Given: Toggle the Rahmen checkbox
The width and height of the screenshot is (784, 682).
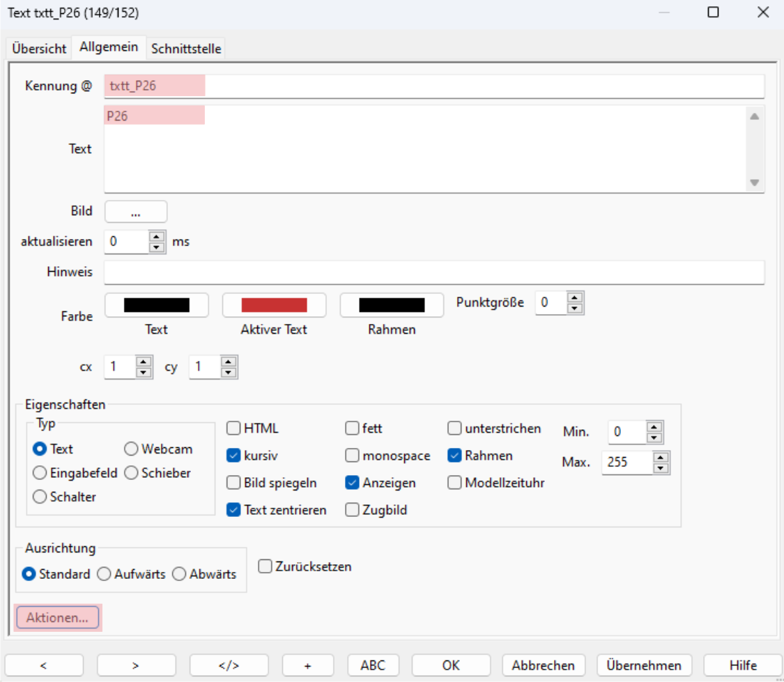Looking at the screenshot, I should point(454,456).
